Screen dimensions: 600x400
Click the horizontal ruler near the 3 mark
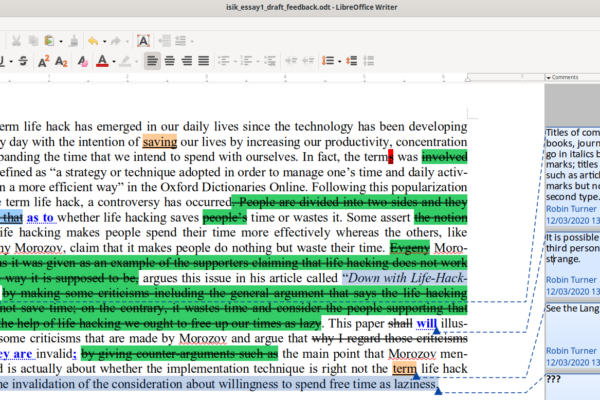pos(206,78)
